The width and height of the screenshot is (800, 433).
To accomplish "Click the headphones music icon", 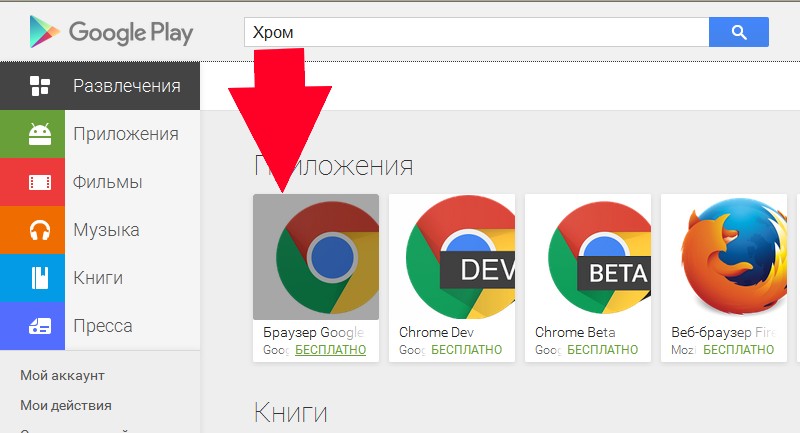I will (40, 230).
